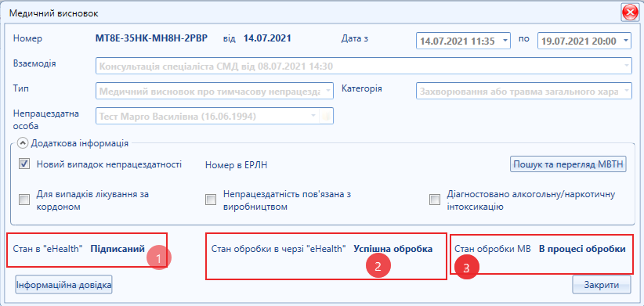Open the Інформаційна довідка button

[x=63, y=285]
